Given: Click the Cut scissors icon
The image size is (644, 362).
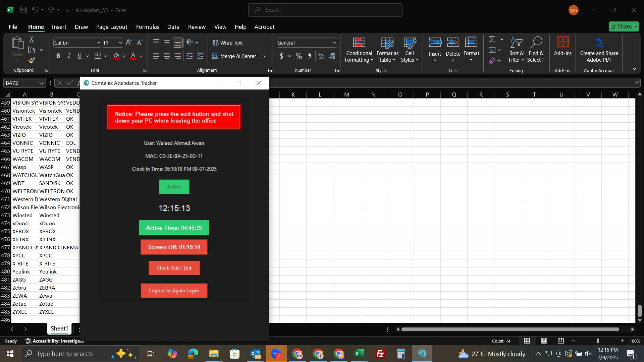Looking at the screenshot, I should point(32,40).
